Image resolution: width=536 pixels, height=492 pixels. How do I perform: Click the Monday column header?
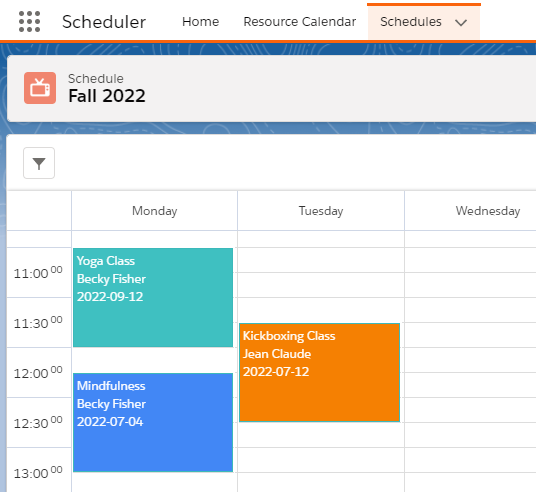[155, 211]
